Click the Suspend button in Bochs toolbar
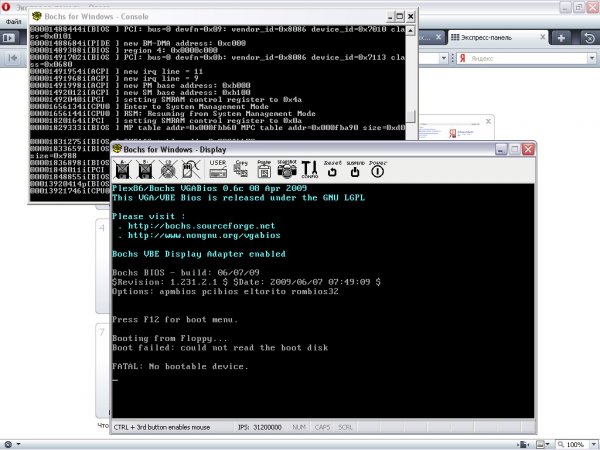This screenshot has width=600, height=450. point(355,169)
